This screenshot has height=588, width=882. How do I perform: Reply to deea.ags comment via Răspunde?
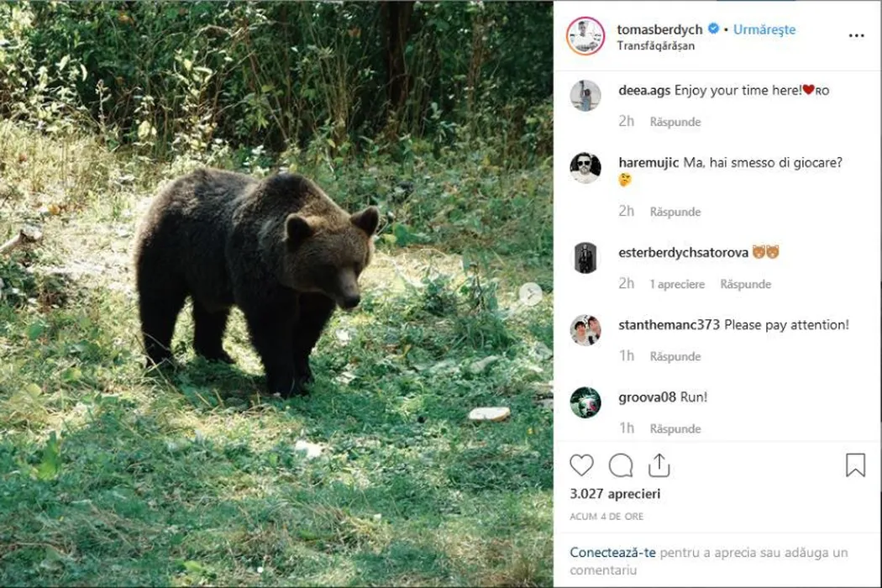(x=675, y=122)
